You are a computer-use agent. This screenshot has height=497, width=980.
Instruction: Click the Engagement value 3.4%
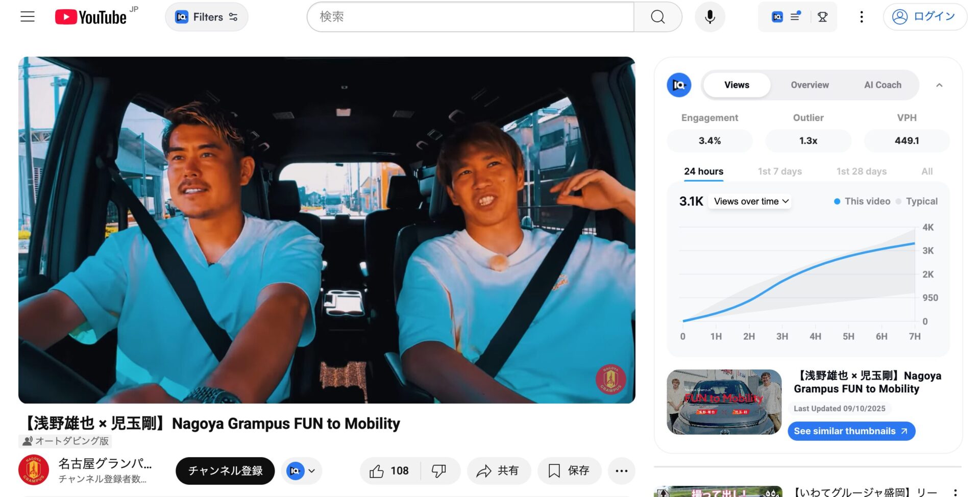(709, 141)
